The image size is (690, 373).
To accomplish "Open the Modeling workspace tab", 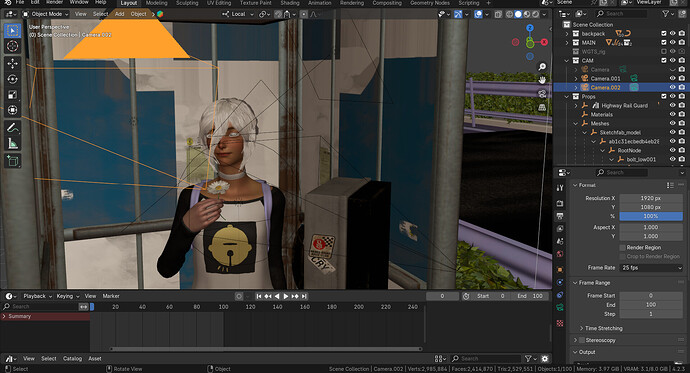I will [x=156, y=3].
